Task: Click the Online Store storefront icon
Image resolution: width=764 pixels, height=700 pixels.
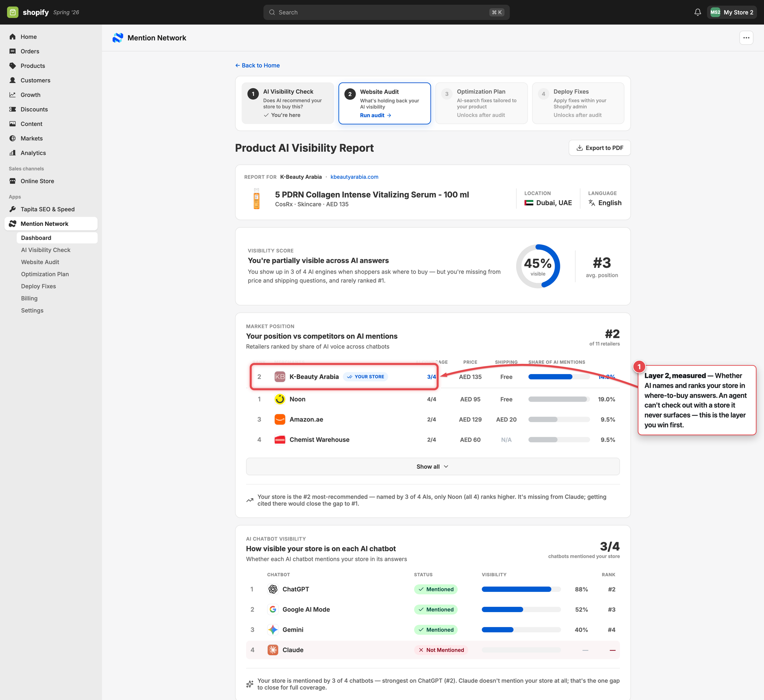Action: tap(13, 181)
